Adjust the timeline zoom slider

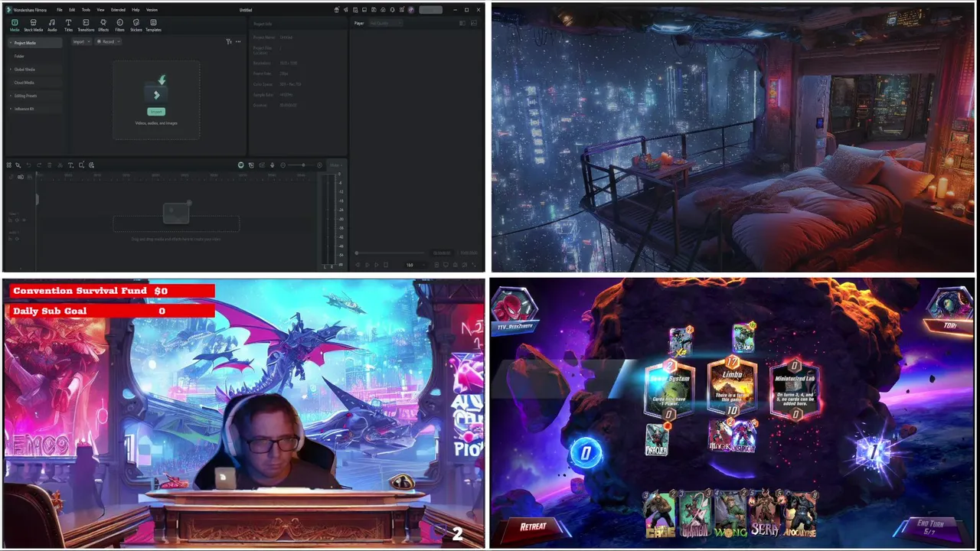click(x=302, y=165)
